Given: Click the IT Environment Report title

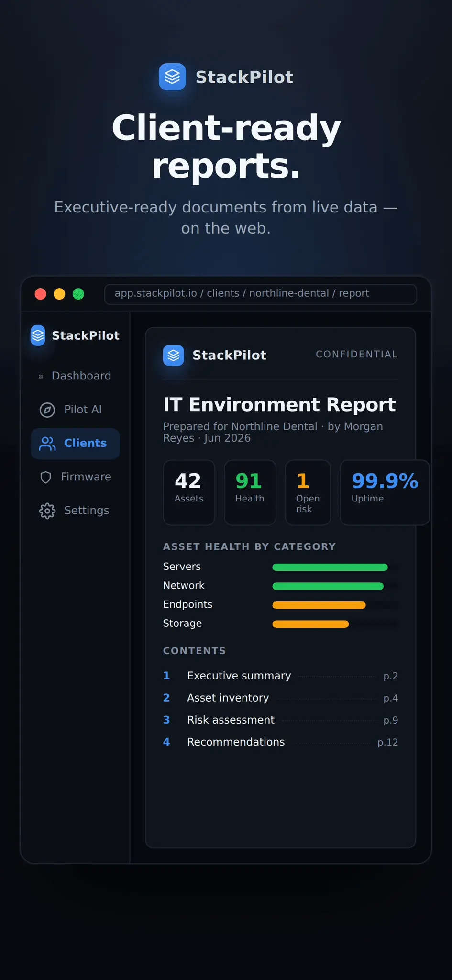Looking at the screenshot, I should [x=279, y=404].
